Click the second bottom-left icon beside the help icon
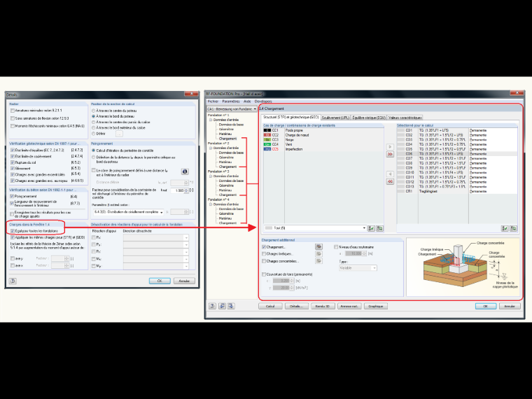The image size is (532, 399). [x=222, y=306]
